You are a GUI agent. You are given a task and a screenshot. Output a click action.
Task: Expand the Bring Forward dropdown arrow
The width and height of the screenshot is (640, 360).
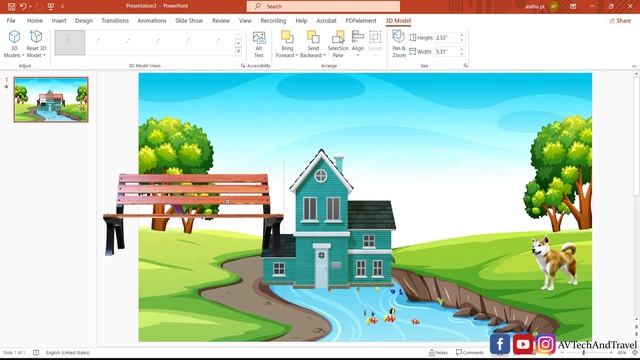297,56
